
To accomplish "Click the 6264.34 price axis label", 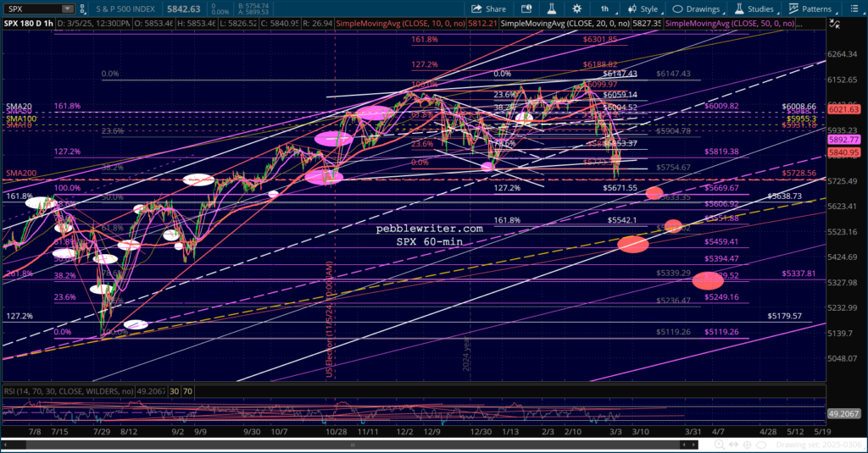I will [x=842, y=53].
